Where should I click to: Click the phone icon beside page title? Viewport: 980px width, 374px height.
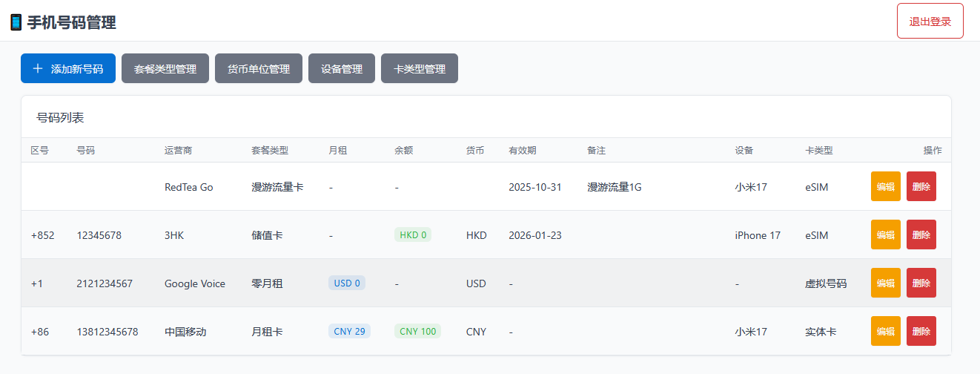[x=16, y=22]
